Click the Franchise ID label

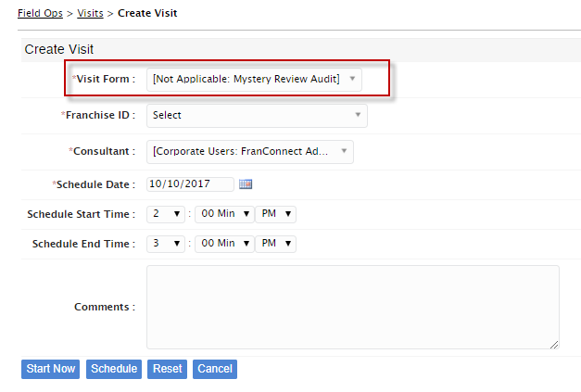point(98,115)
